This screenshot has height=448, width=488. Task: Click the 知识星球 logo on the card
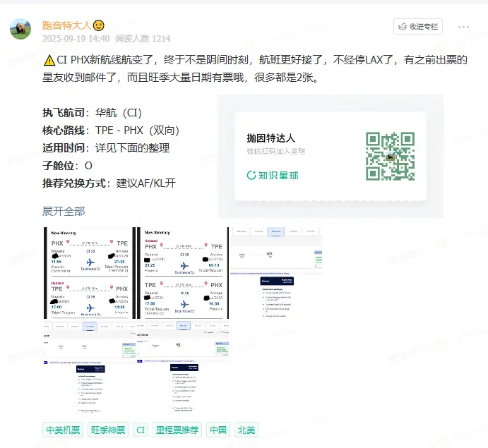(x=276, y=175)
